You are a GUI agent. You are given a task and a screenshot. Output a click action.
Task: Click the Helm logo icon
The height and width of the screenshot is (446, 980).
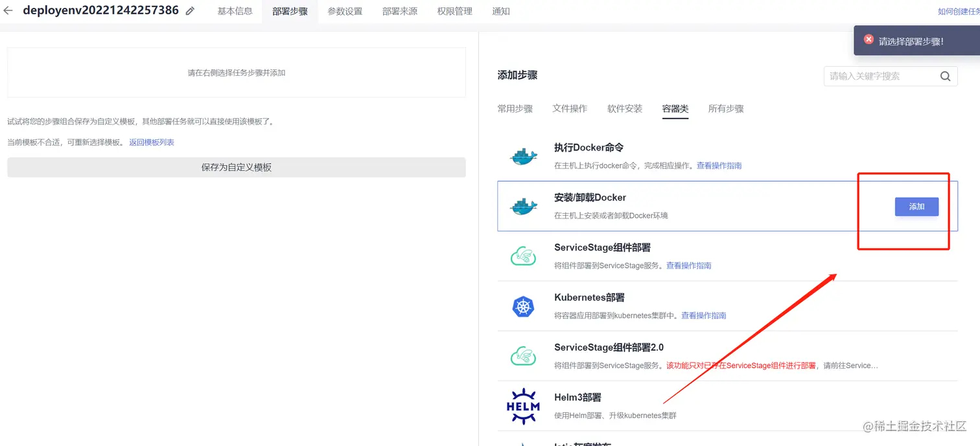(523, 406)
